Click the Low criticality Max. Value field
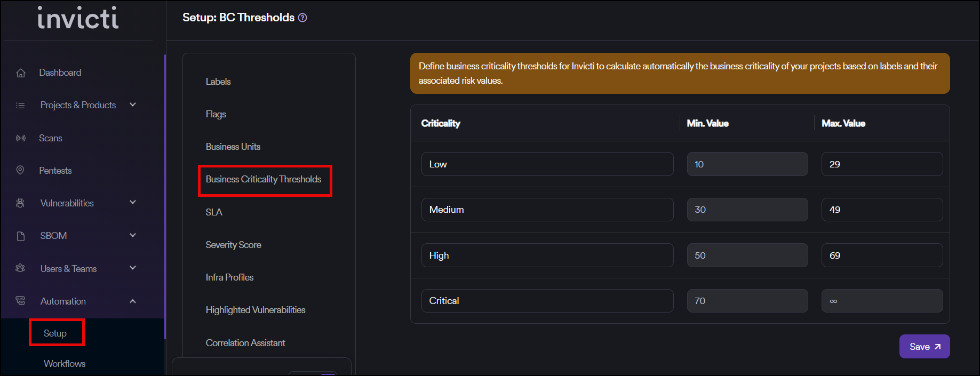Viewport: 980px width, 376px height. click(881, 164)
